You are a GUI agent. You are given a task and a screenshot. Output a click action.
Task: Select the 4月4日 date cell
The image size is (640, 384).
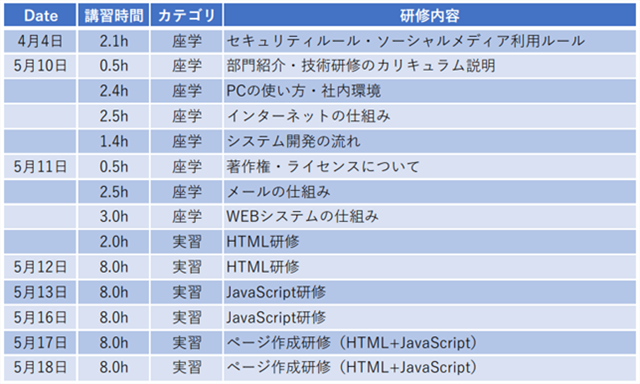click(40, 41)
